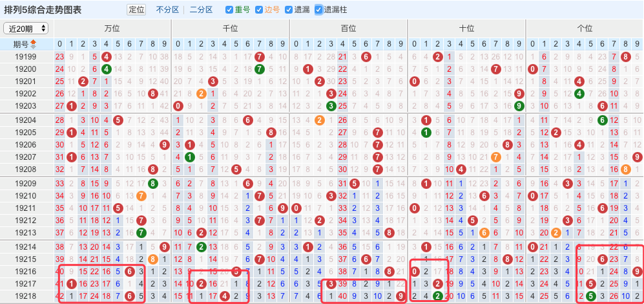Select green ball 9 in row 19203 十位
Image resolution: width=644 pixels, height=304 pixels.
pyautogui.click(x=519, y=106)
